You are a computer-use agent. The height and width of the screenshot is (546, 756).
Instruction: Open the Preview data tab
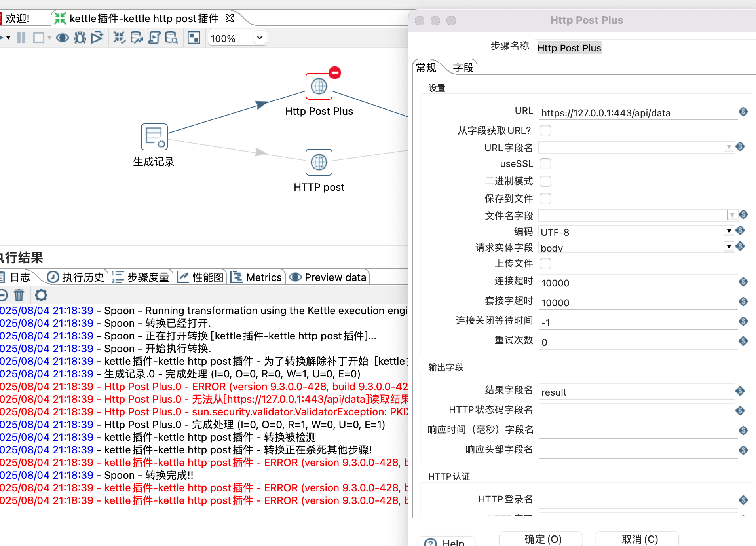tap(328, 277)
